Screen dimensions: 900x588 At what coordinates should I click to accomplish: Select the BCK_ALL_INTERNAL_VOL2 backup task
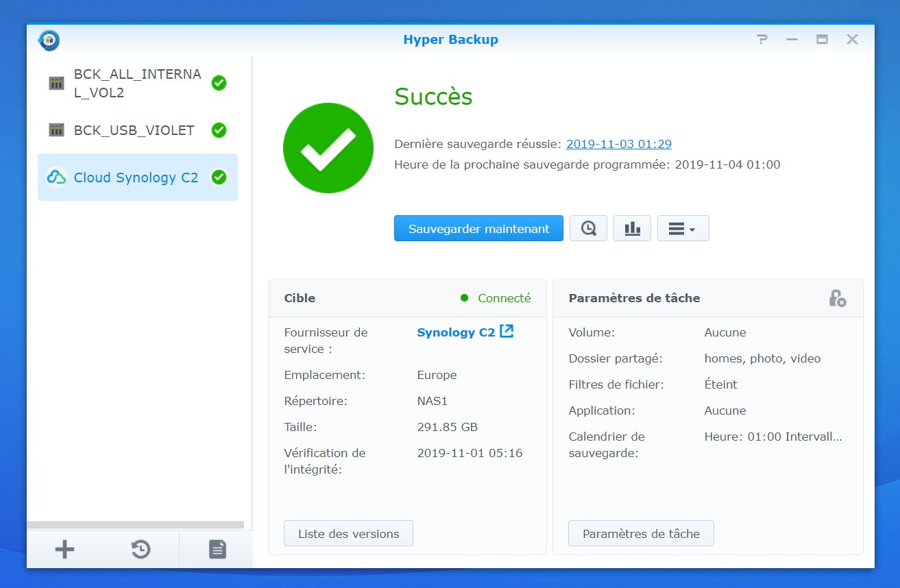click(138, 84)
